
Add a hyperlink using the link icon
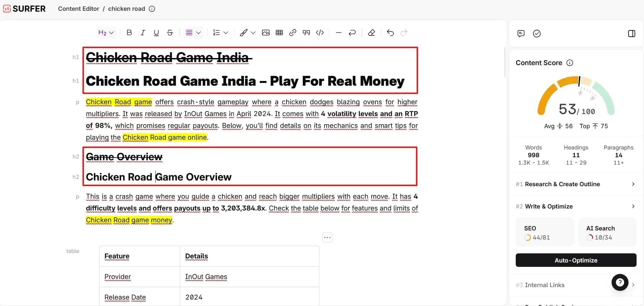293,33
